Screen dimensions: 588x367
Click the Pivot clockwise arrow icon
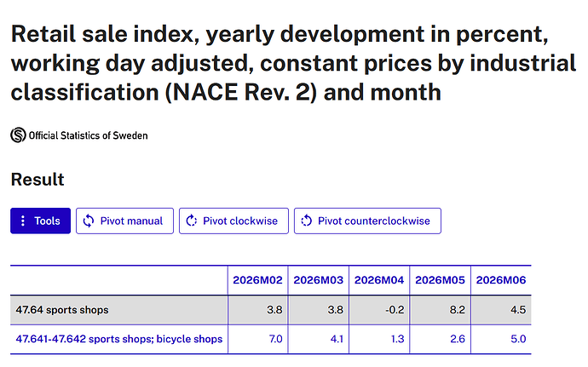[192, 221]
